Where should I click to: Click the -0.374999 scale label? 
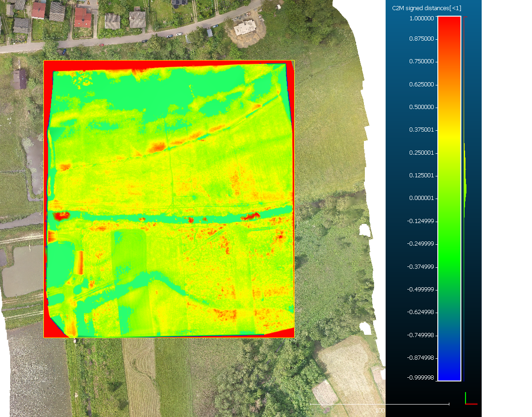[x=420, y=267]
